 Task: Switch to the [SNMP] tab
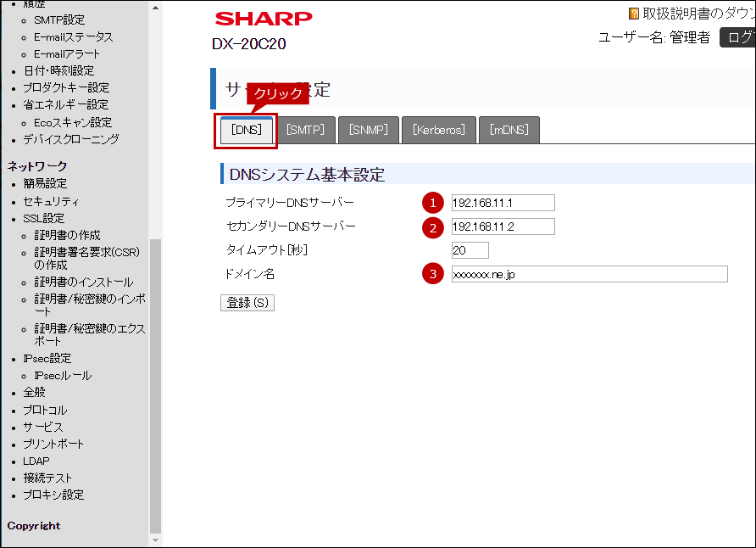coord(369,130)
